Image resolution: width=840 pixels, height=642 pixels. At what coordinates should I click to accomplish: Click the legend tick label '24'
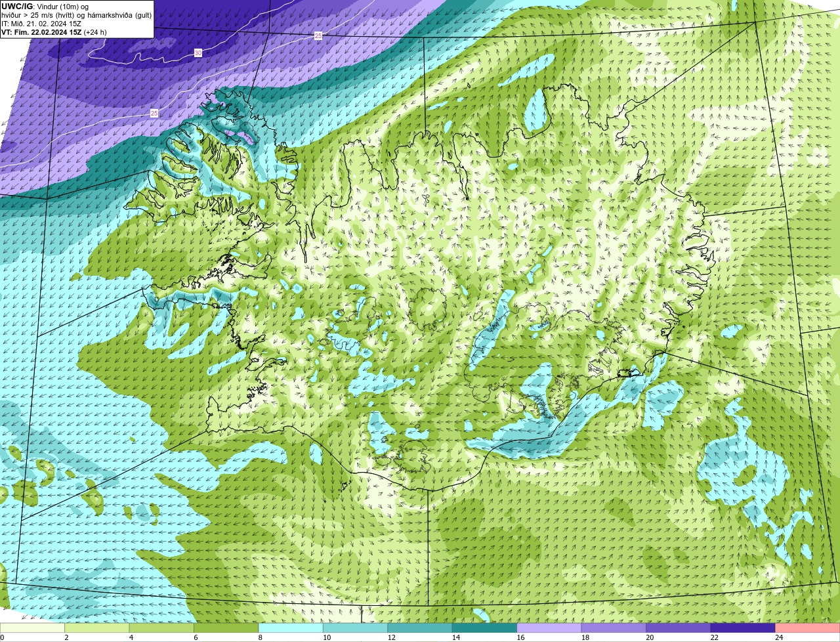coord(779,637)
